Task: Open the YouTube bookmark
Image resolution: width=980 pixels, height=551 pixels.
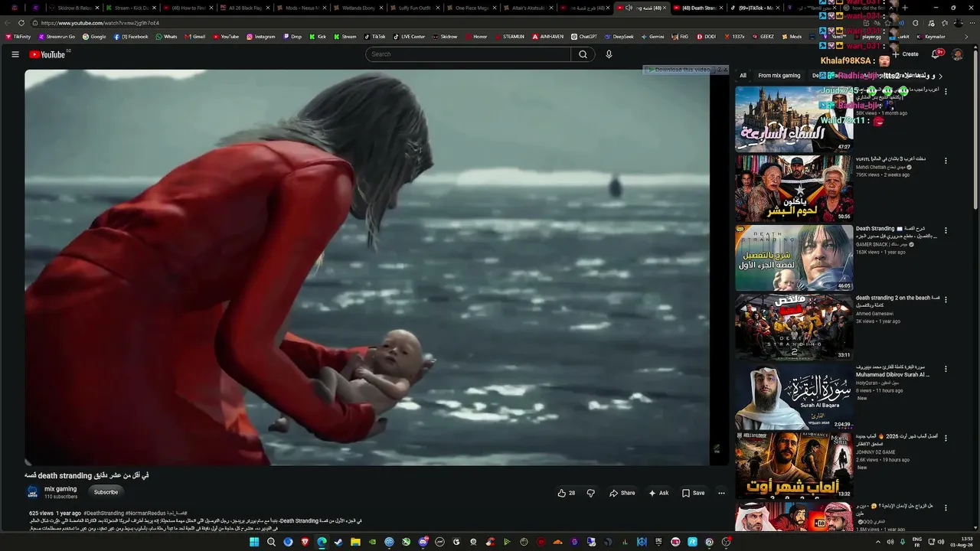Action: coord(226,37)
